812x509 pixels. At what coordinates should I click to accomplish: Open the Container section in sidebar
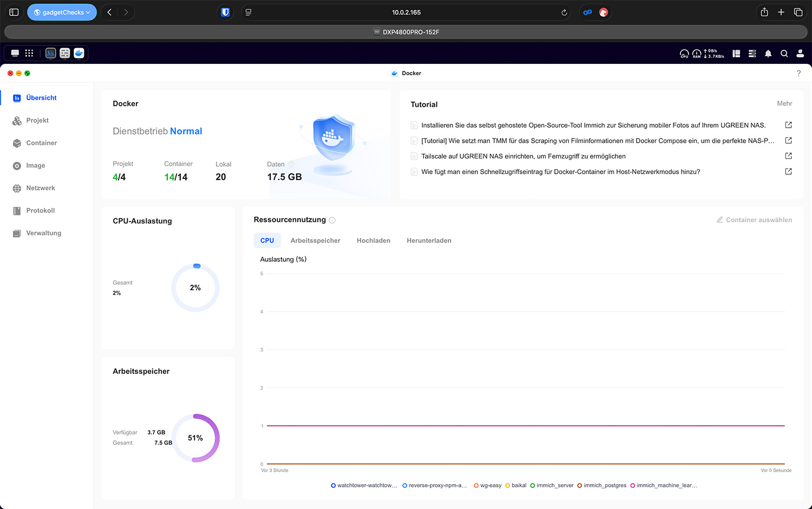(x=41, y=143)
